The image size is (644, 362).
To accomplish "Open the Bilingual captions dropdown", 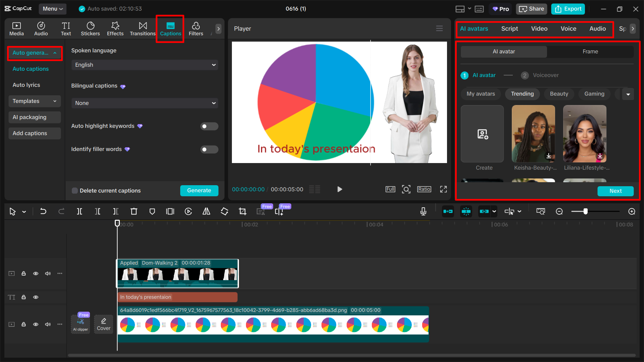I will (x=145, y=103).
